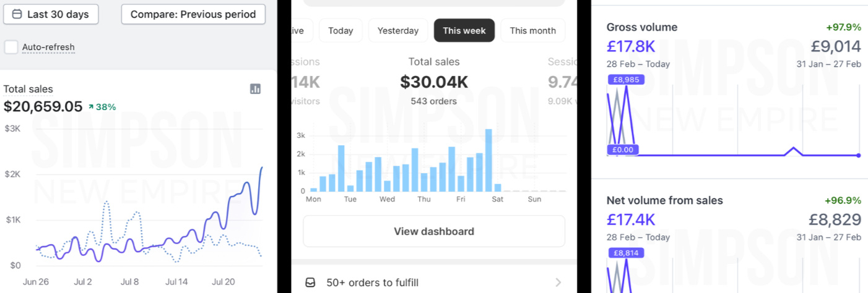Viewport: 868px width, 293px height.
Task: Open the Net volume from sales heading
Action: 664,200
